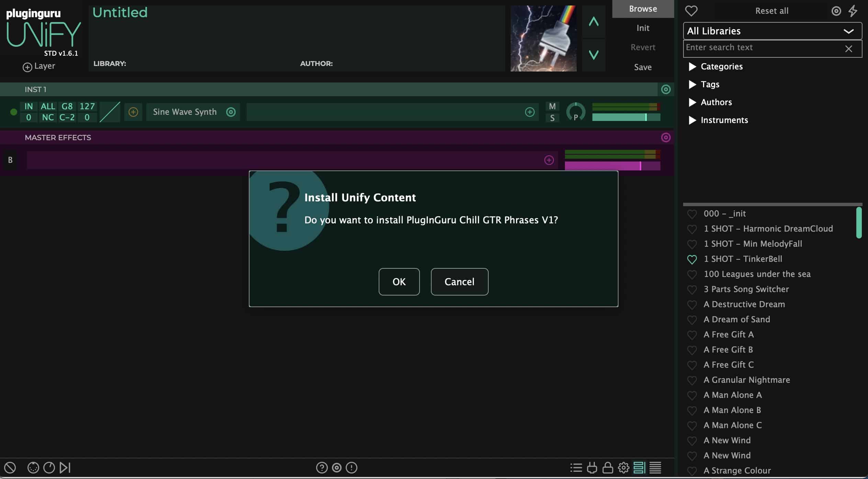Open help question mark icon
Screen dimensions: 868x479
tap(322, 468)
